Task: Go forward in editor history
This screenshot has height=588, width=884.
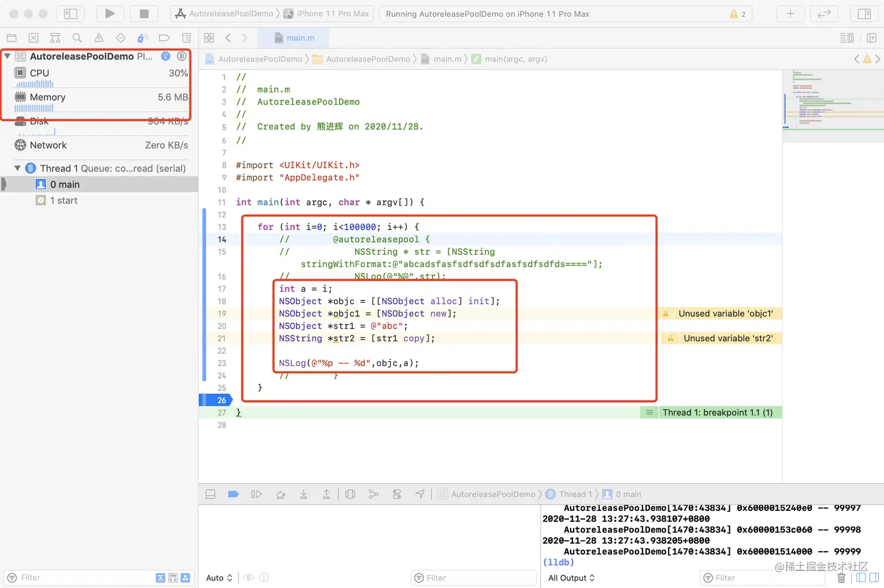Action: pyautogui.click(x=244, y=38)
